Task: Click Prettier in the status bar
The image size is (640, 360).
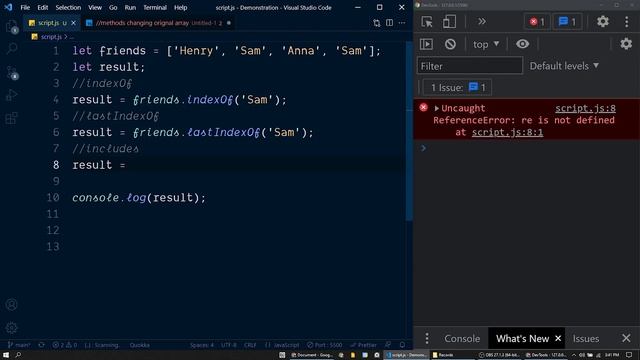Action: click(x=363, y=345)
